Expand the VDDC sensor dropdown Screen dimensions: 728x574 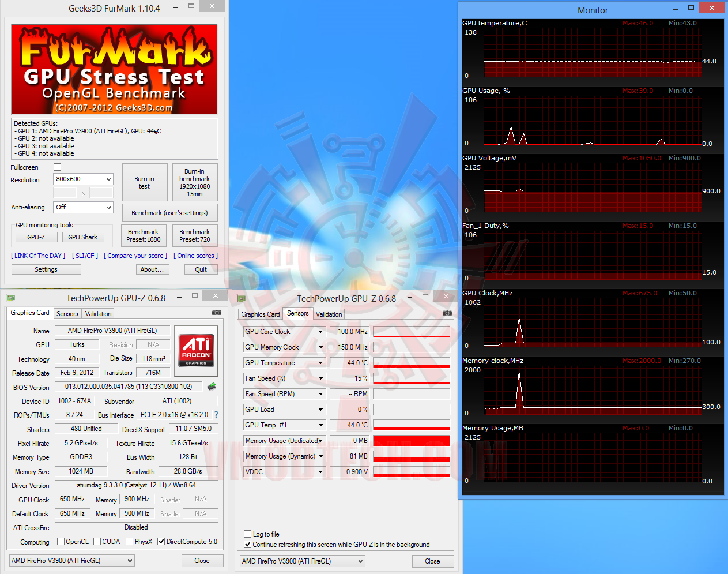(x=321, y=472)
